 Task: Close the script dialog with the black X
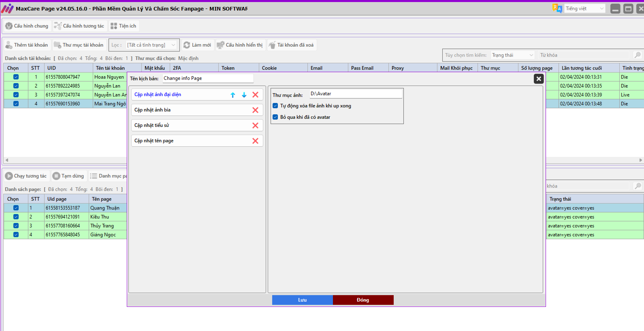[x=538, y=79]
